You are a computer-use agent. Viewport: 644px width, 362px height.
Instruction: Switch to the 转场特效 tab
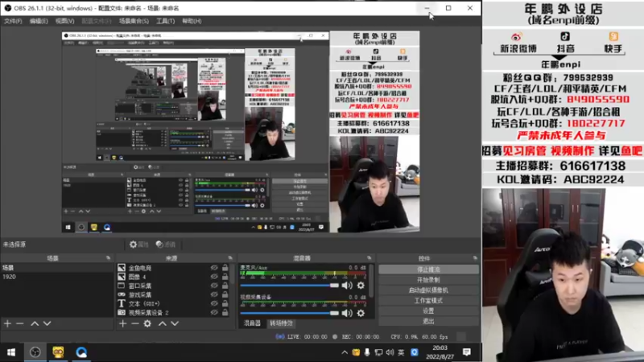281,323
